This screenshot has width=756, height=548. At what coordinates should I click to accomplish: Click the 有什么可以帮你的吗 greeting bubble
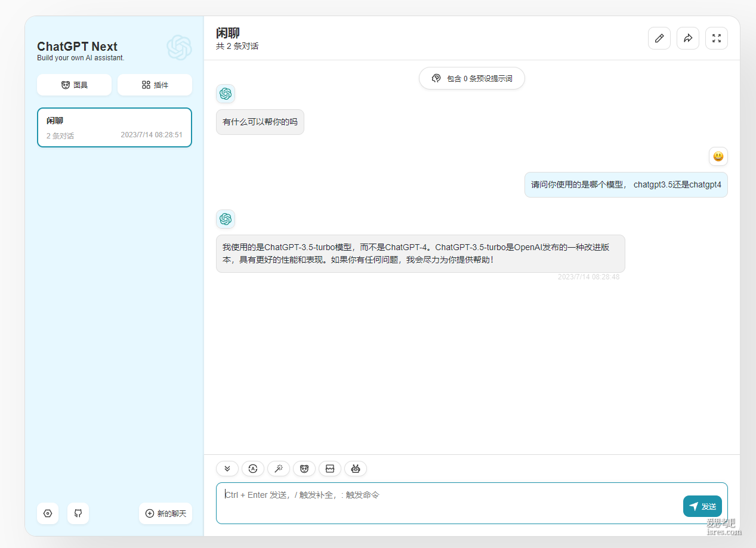coord(260,122)
